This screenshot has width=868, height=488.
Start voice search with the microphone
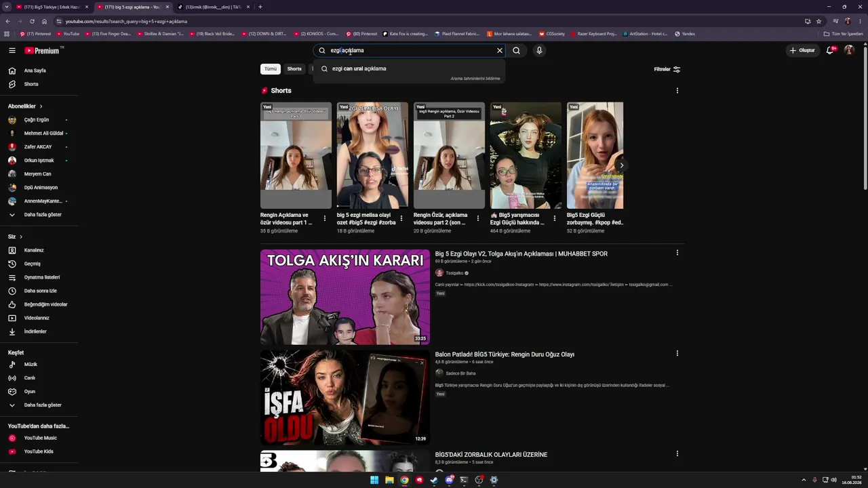tap(539, 50)
